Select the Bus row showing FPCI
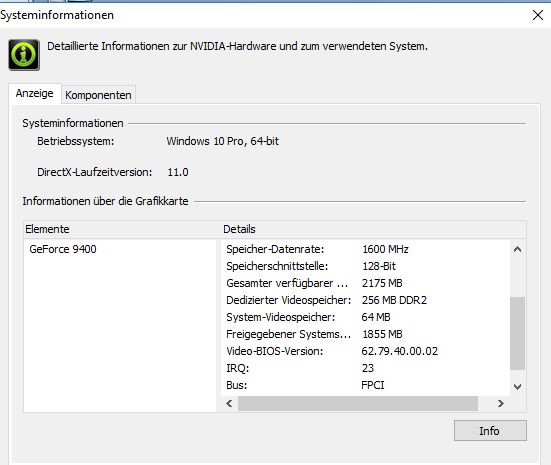551x465 pixels. pos(365,385)
